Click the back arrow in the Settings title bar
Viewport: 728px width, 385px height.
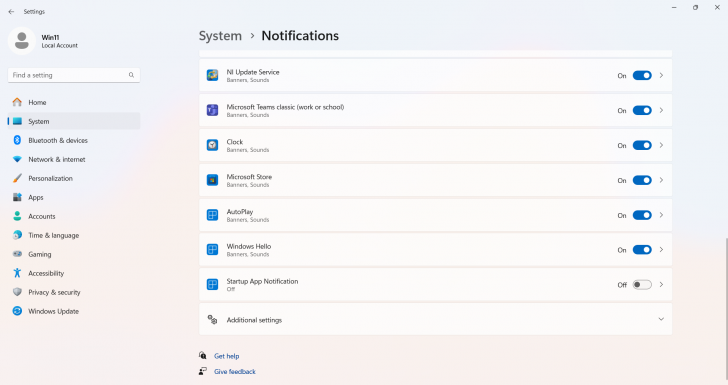(x=11, y=12)
